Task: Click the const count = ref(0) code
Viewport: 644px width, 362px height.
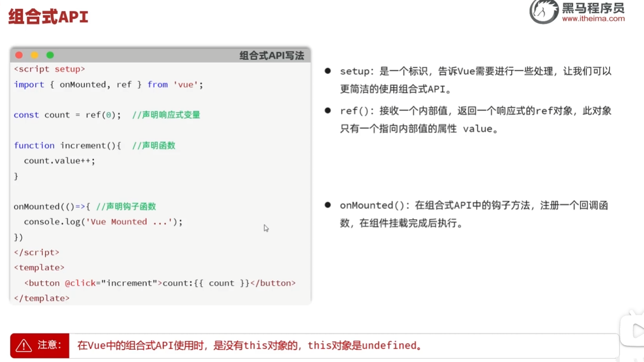Action: pos(67,115)
